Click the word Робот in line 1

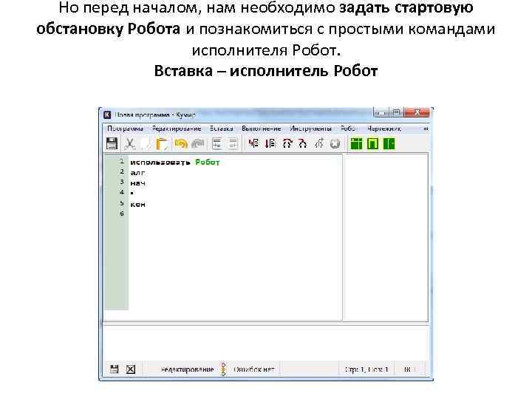(x=208, y=163)
